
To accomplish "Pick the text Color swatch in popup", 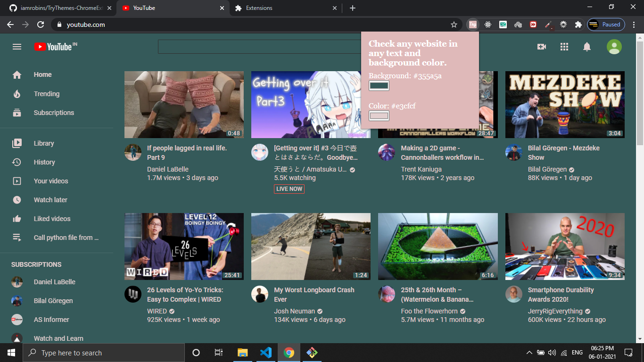I will pyautogui.click(x=379, y=116).
